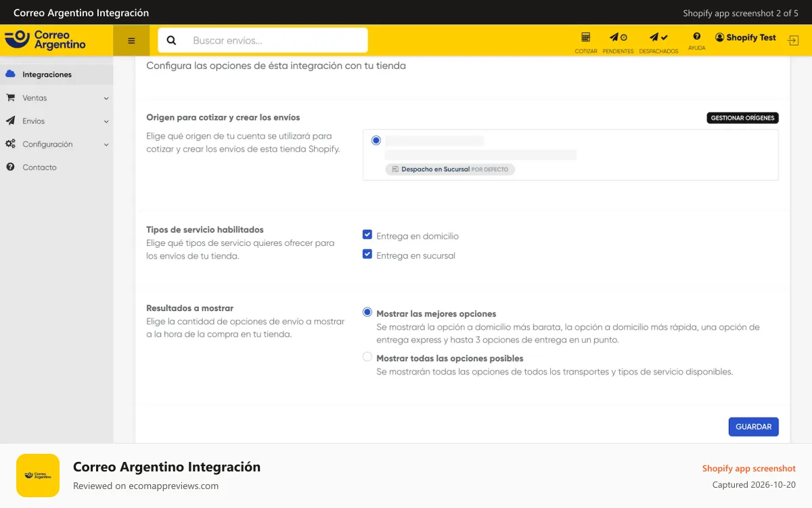Open the Cotizar calculator icon
This screenshot has height=508, width=812.
(586, 37)
